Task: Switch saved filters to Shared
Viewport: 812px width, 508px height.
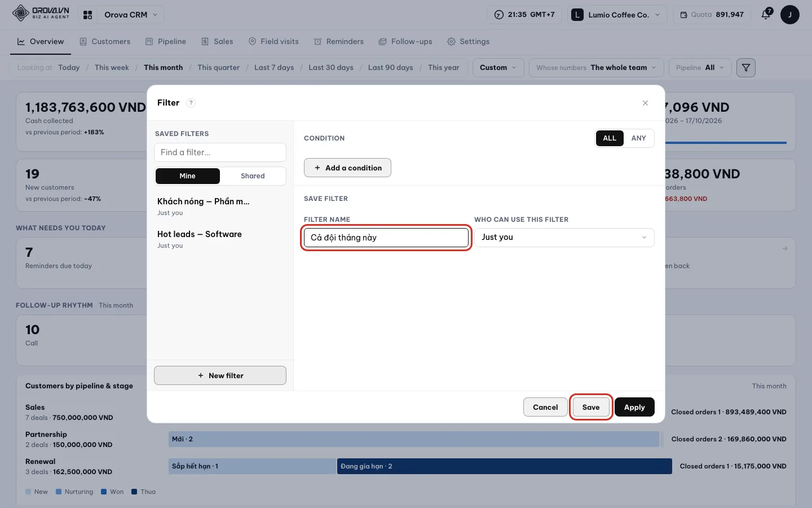Action: point(253,176)
